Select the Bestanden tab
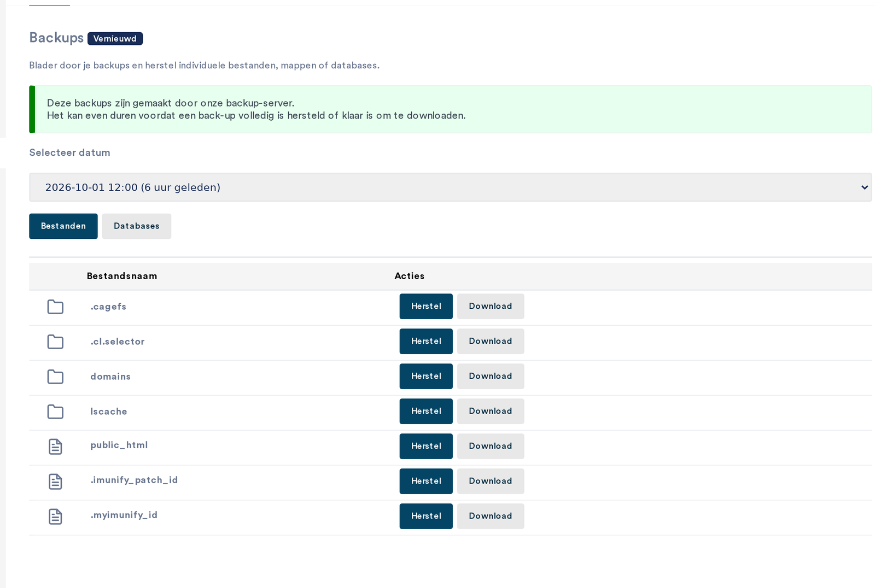 click(x=63, y=226)
